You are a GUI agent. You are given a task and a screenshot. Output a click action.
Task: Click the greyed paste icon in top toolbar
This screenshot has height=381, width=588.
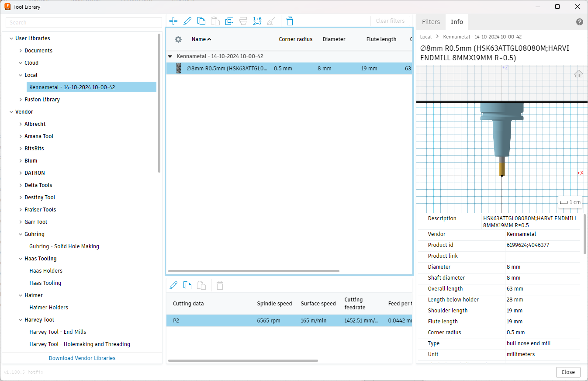pyautogui.click(x=215, y=21)
